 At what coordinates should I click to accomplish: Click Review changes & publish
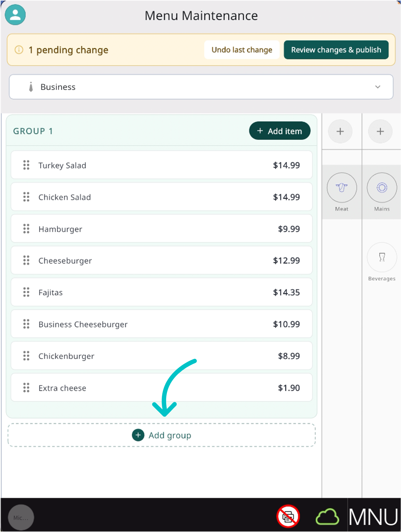tap(336, 50)
